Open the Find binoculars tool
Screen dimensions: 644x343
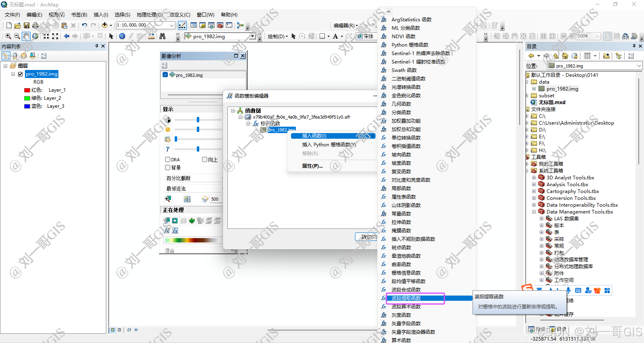point(162,36)
